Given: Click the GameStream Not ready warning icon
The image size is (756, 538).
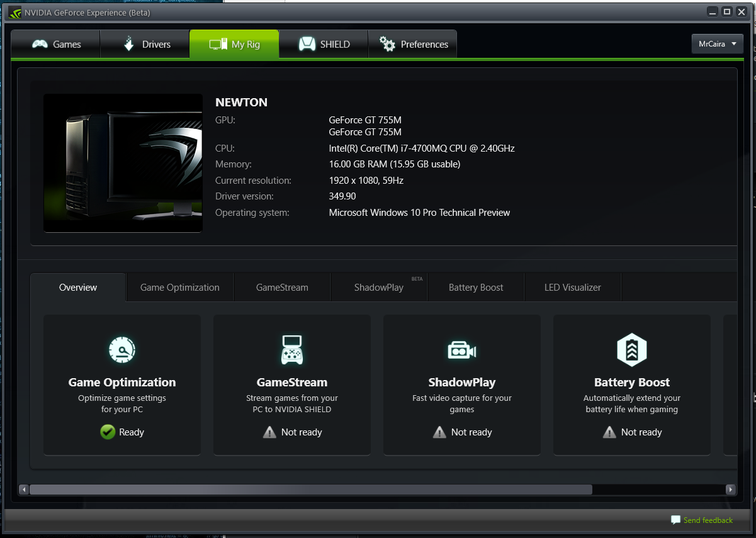Looking at the screenshot, I should point(269,432).
